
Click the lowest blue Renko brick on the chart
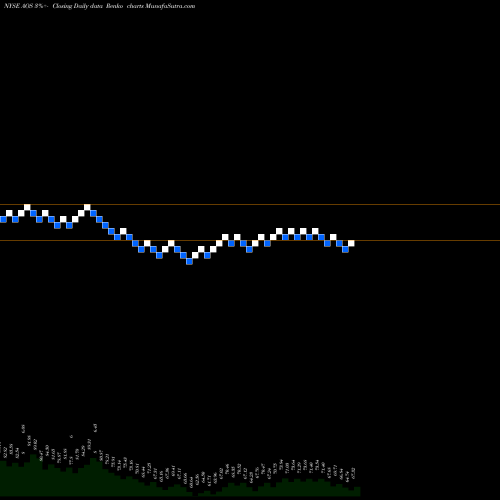[189, 262]
